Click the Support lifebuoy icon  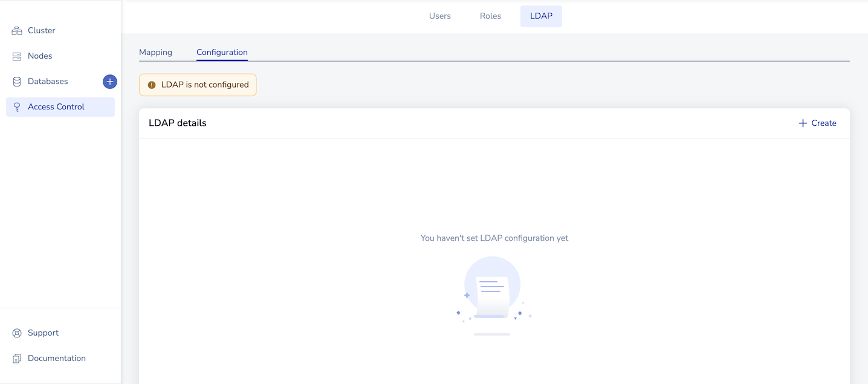17,333
